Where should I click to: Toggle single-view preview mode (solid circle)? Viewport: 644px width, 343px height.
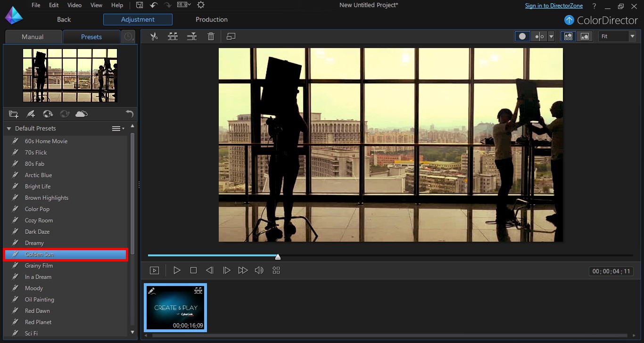coord(522,37)
